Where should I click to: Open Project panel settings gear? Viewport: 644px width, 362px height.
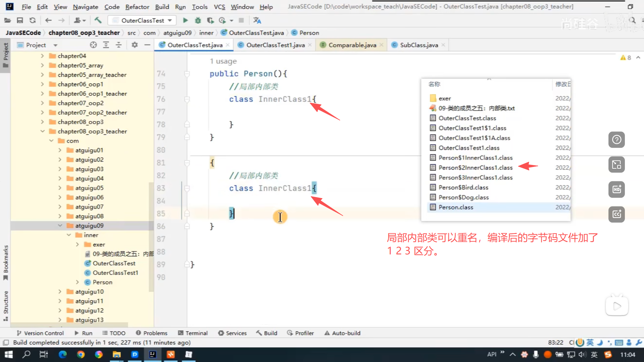point(135,45)
